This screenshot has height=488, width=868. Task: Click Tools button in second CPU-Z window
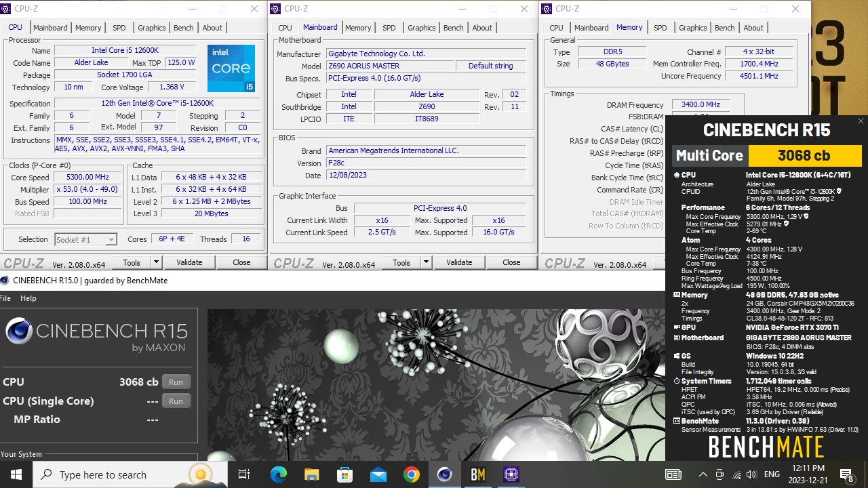tap(401, 262)
